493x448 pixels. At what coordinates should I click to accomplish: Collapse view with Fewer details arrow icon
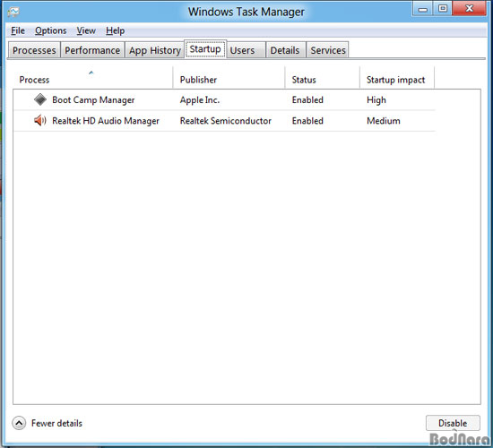pyautogui.click(x=19, y=423)
